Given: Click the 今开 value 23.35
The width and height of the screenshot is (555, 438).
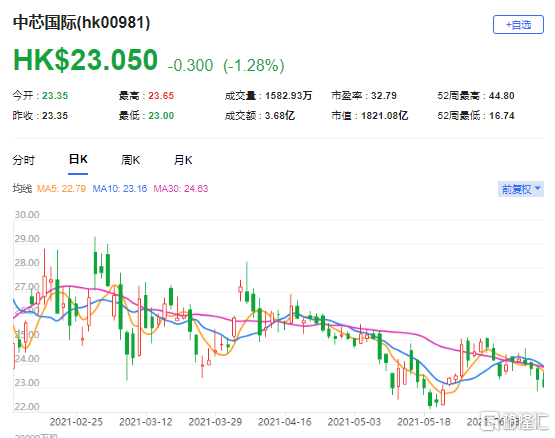Looking at the screenshot, I should 55,96.
